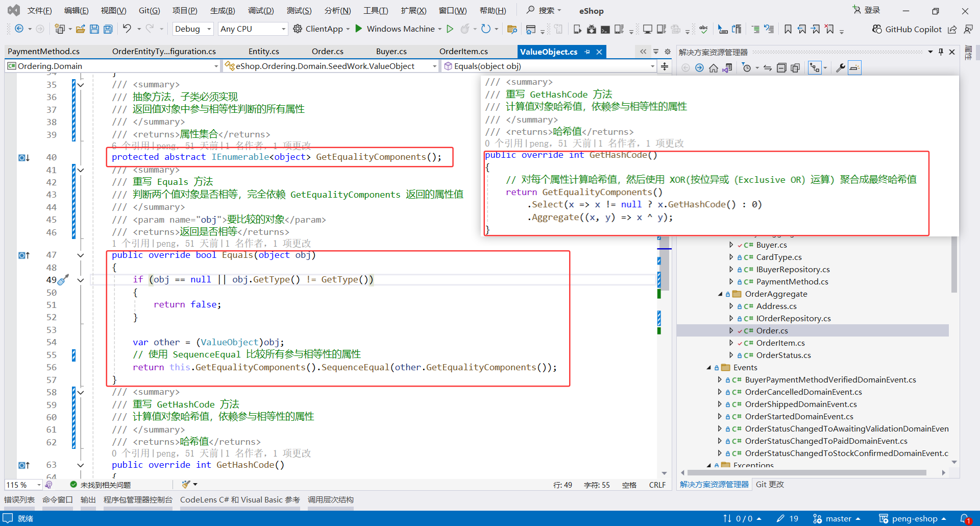The height and width of the screenshot is (526, 980).
Task: Click the Send Feedback person icon
Action: pyautogui.click(x=968, y=29)
